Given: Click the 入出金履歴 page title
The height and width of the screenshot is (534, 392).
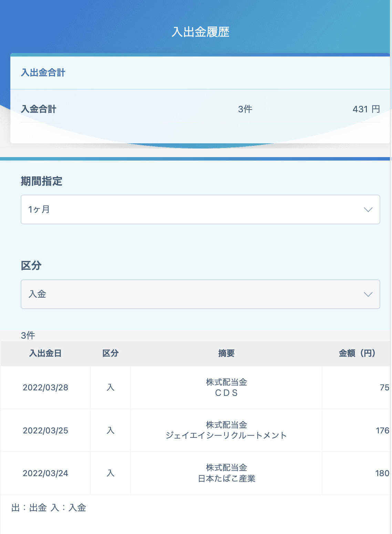Looking at the screenshot, I should pos(200,32).
